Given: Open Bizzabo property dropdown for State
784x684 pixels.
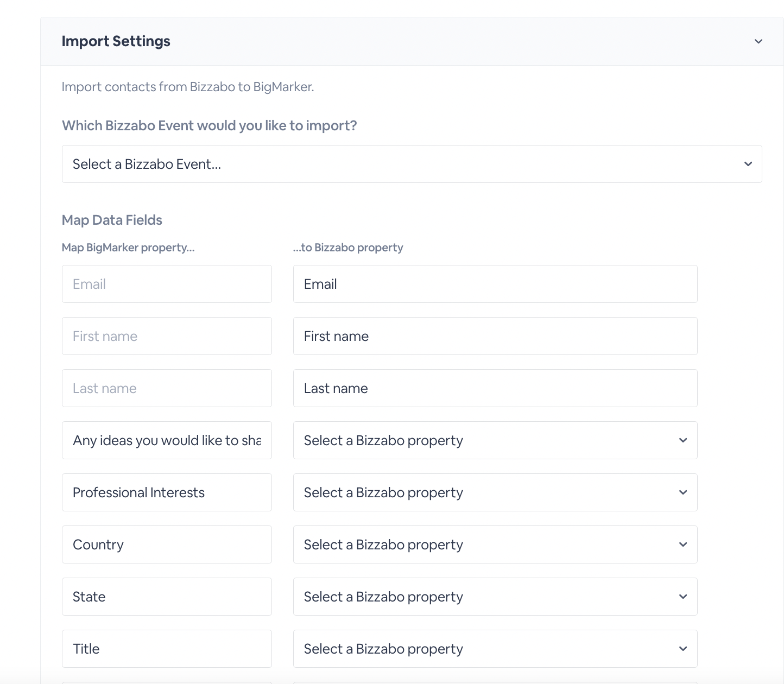Looking at the screenshot, I should click(x=495, y=597).
